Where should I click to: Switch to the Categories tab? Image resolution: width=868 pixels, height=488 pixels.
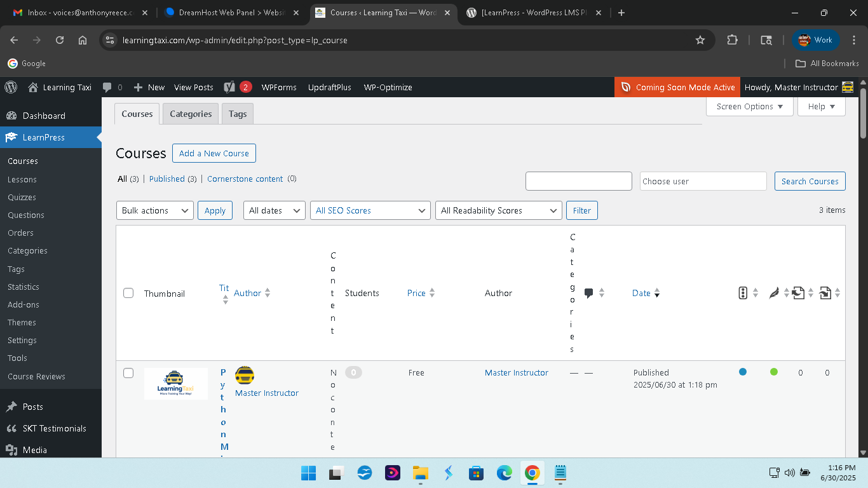[191, 114]
